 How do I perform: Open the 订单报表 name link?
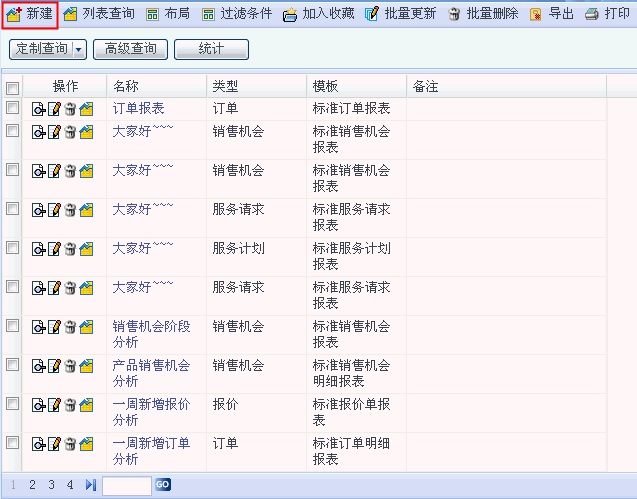[138, 108]
